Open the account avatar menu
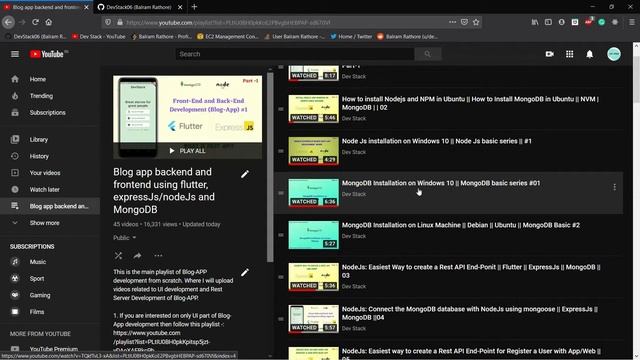Image resolution: width=640 pixels, height=360 pixels. click(613, 54)
